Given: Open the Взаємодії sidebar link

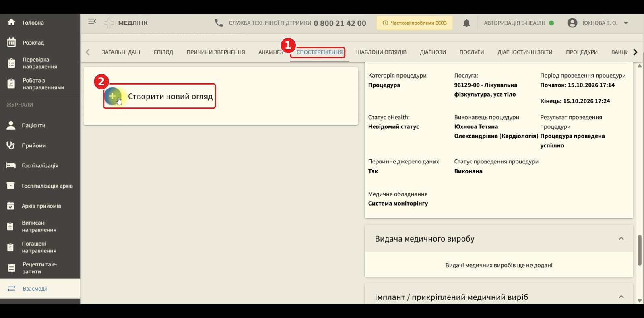Looking at the screenshot, I should tap(35, 289).
